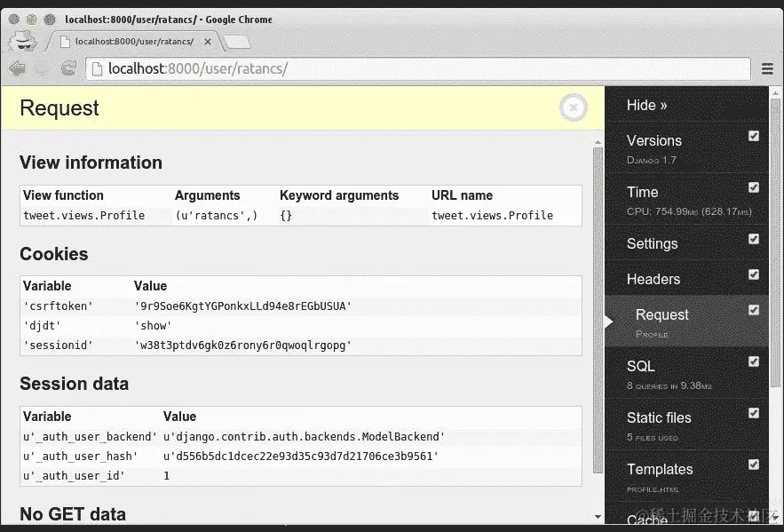Click the scroll up arrow of the Request panel
Image resolution: width=784 pixels, height=532 pixels.
598,139
